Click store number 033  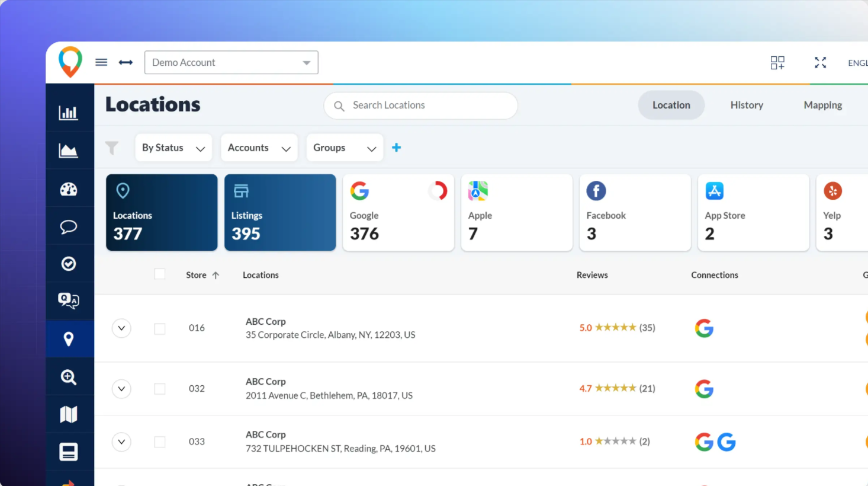point(197,442)
